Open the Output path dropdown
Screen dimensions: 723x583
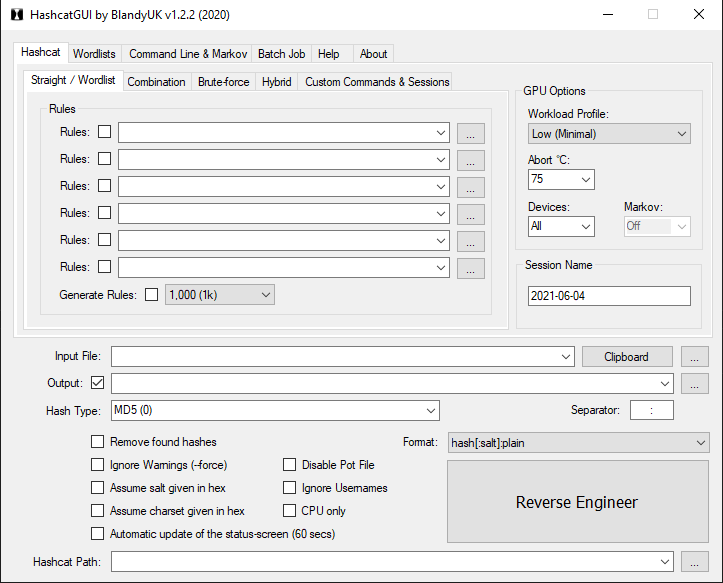(664, 384)
